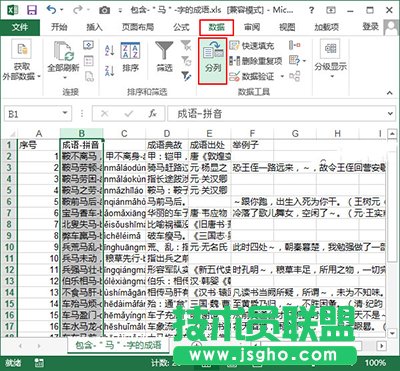Click Data Validation (数据验证)
Viewport: 400px width, 371px height.
coord(252,76)
